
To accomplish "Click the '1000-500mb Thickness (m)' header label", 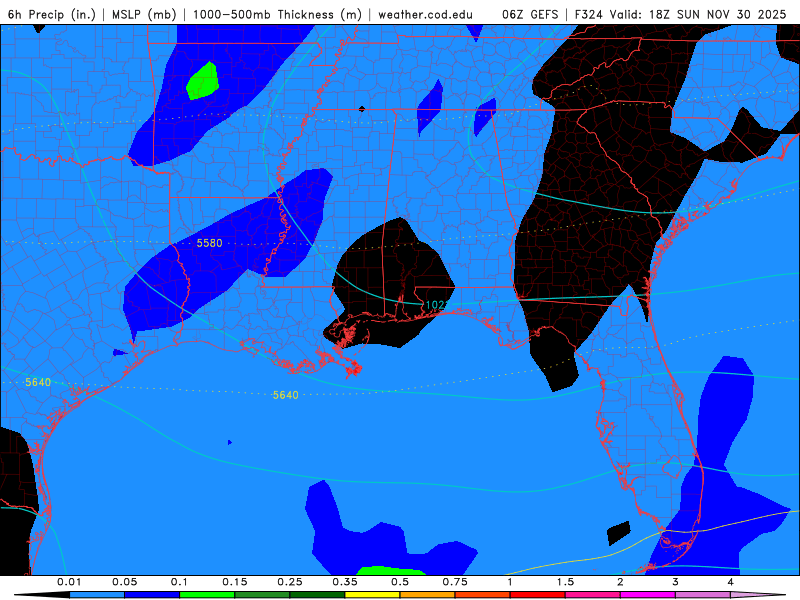I will (277, 14).
